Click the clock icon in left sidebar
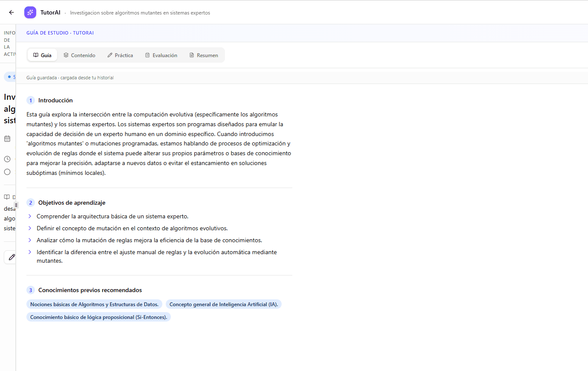 click(7, 159)
